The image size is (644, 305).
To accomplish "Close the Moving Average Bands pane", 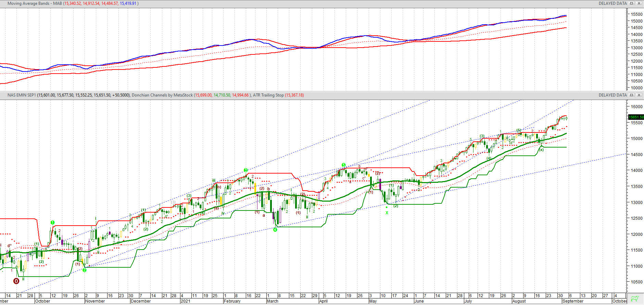I will click(x=639, y=3).
